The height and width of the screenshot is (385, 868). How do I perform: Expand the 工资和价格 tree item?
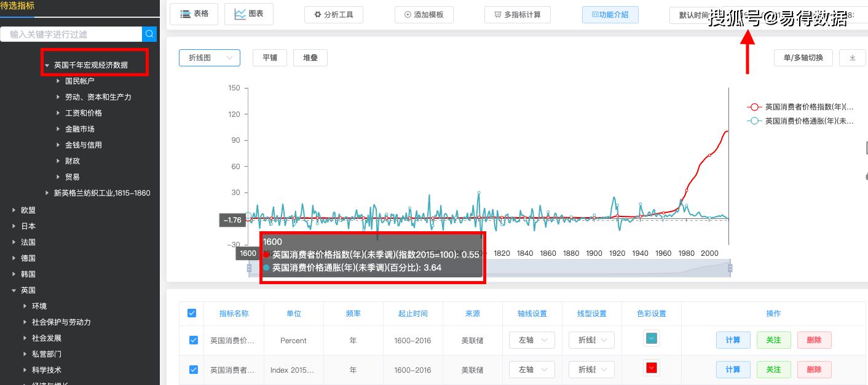tap(58, 113)
